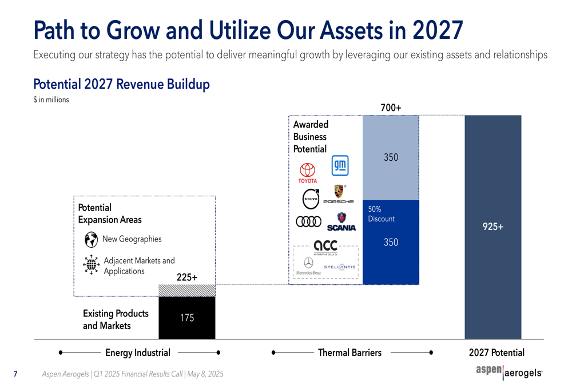Click the Audi four-rings logo
The image size is (572, 392).
coord(309,221)
